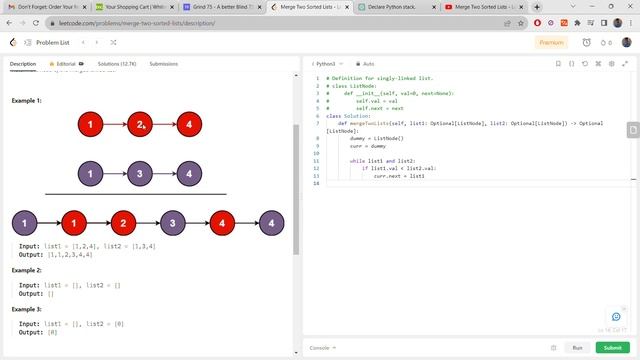Click the icon left of Run

point(553,348)
